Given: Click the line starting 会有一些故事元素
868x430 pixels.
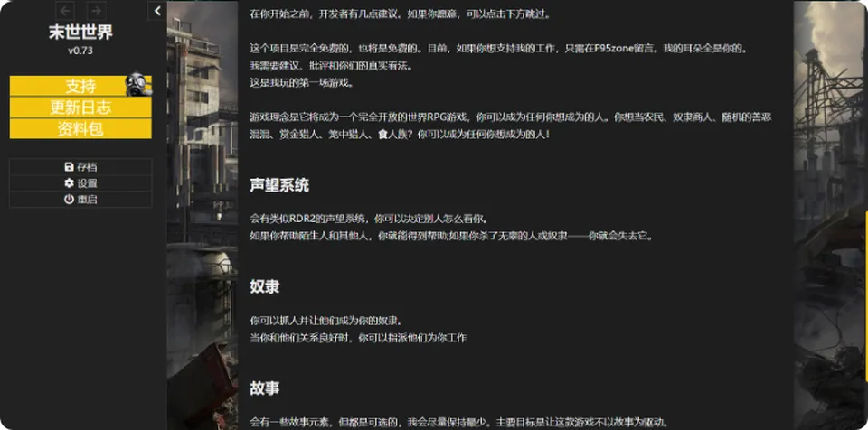Looking at the screenshot, I should [x=460, y=422].
